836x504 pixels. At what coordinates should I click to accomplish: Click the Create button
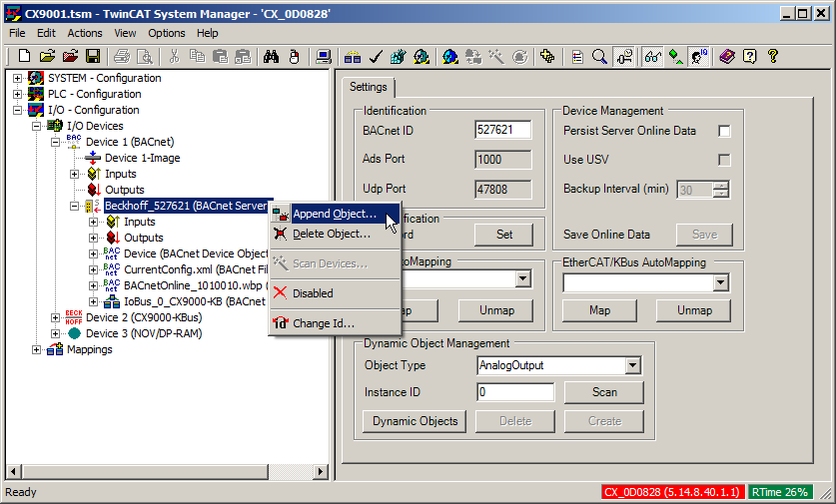point(604,421)
